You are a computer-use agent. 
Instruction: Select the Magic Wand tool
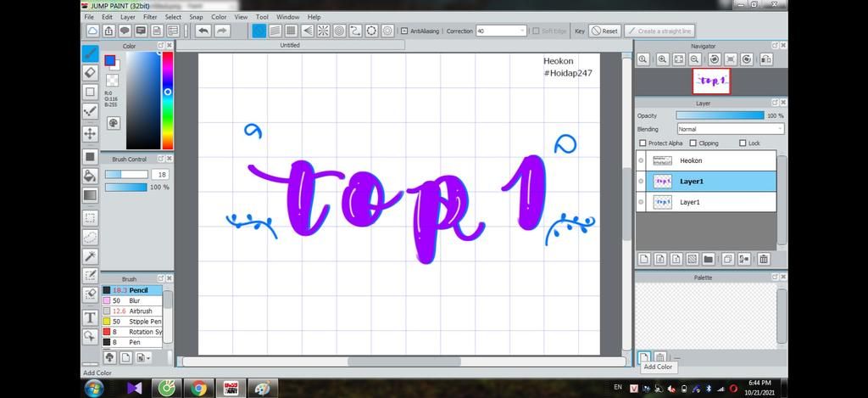point(90,256)
